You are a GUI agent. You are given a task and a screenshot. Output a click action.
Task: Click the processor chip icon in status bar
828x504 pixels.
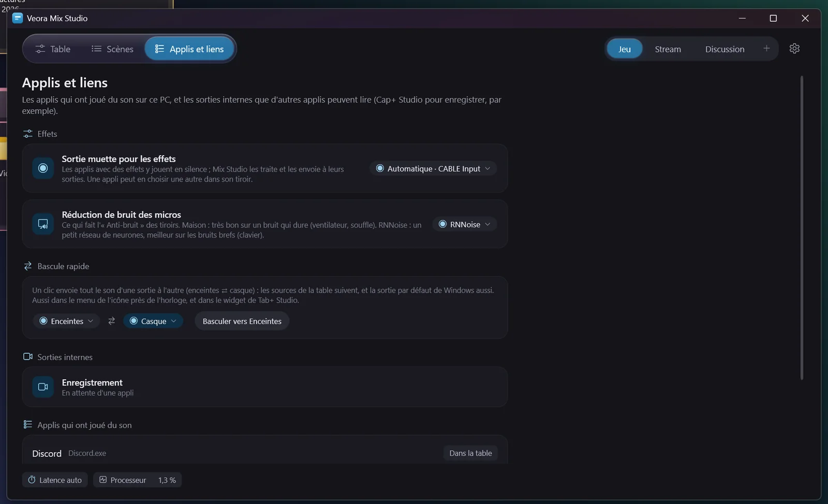coord(103,480)
